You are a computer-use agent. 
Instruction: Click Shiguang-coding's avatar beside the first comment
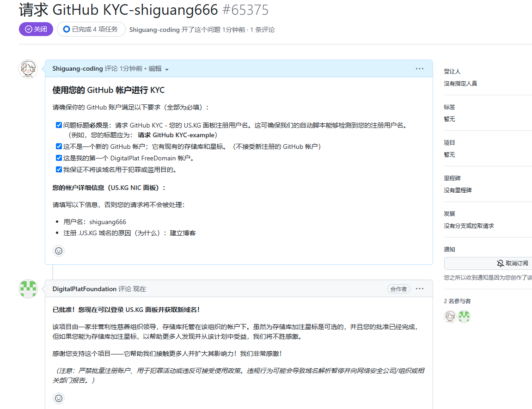[x=28, y=69]
